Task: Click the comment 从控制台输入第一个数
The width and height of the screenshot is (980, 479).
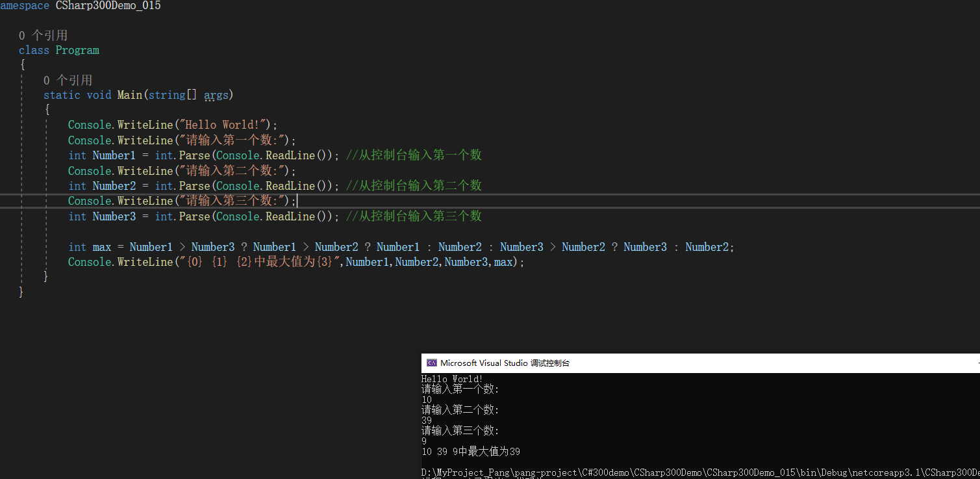Action: (414, 155)
